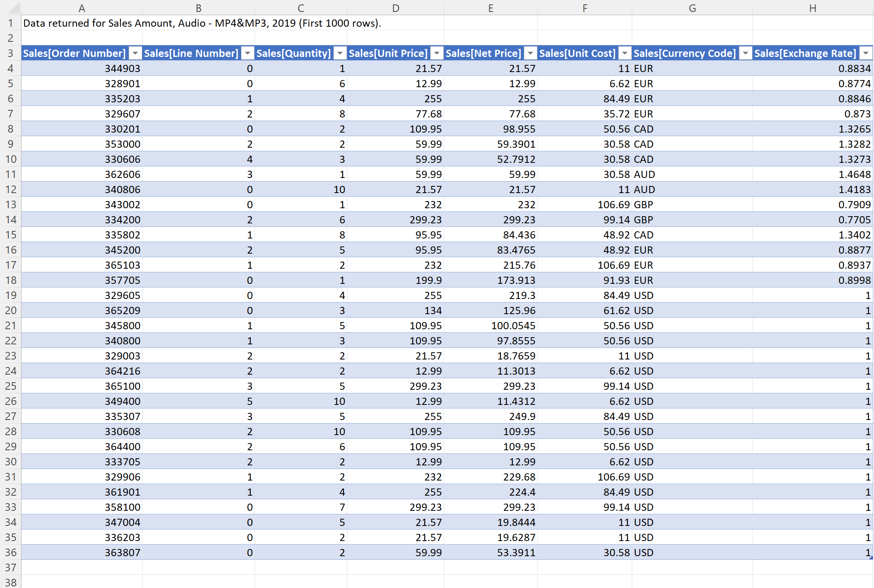Viewport: 874px width, 588px height.
Task: Select the CAD currency cell in row 15
Action: click(692, 235)
